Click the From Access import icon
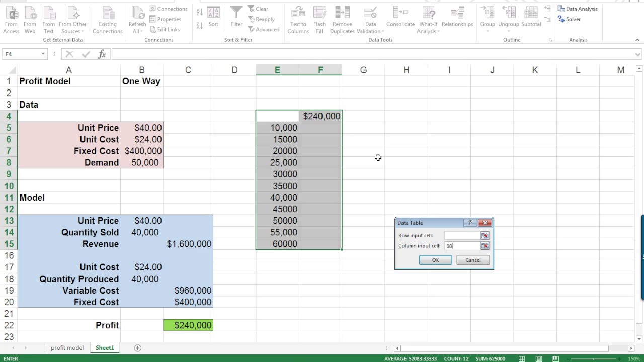 (x=11, y=20)
